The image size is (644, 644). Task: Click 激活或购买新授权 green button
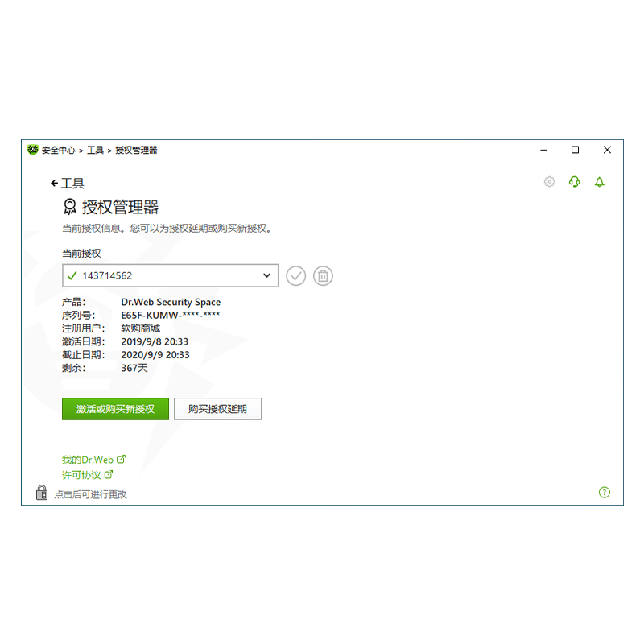(x=115, y=409)
